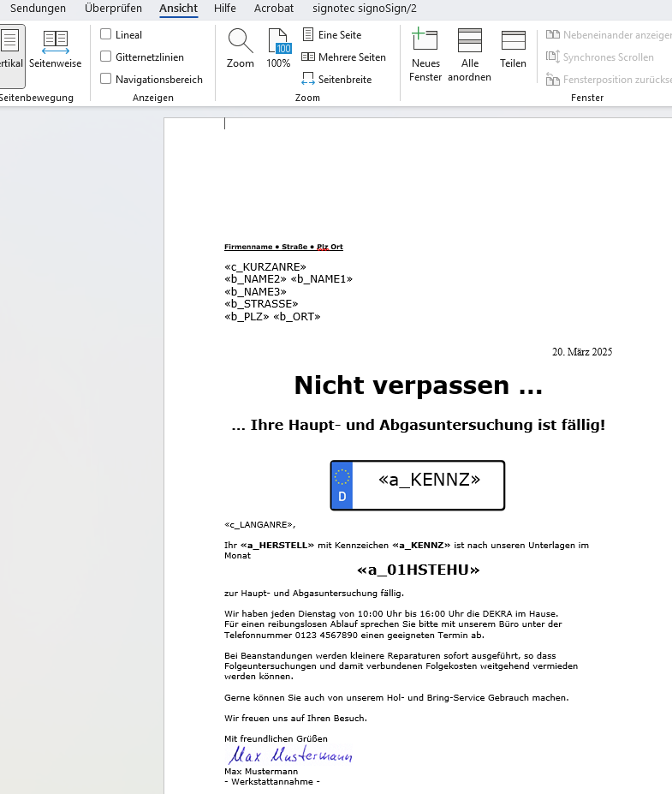Click the bold «a_HERSTELL» field
The image size is (672, 794).
coord(277,546)
